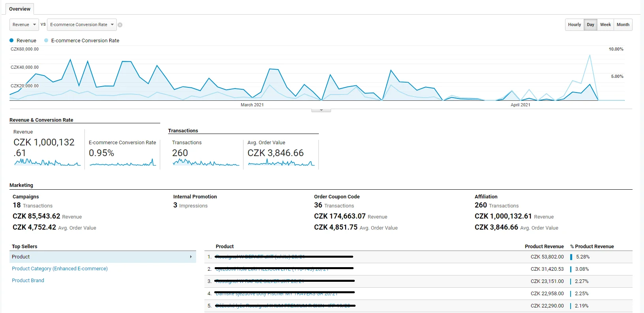Viewport: 644px width, 313px height.
Task: Select the Week time granularity
Action: click(605, 25)
